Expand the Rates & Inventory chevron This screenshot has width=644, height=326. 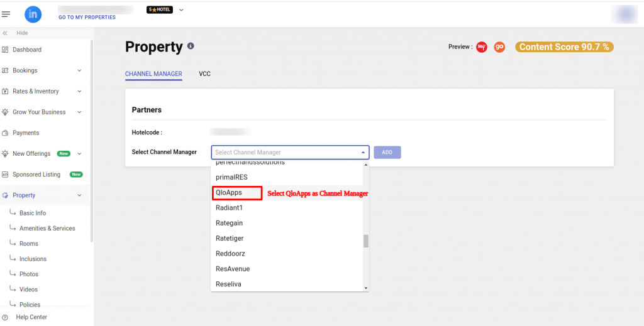80,92
